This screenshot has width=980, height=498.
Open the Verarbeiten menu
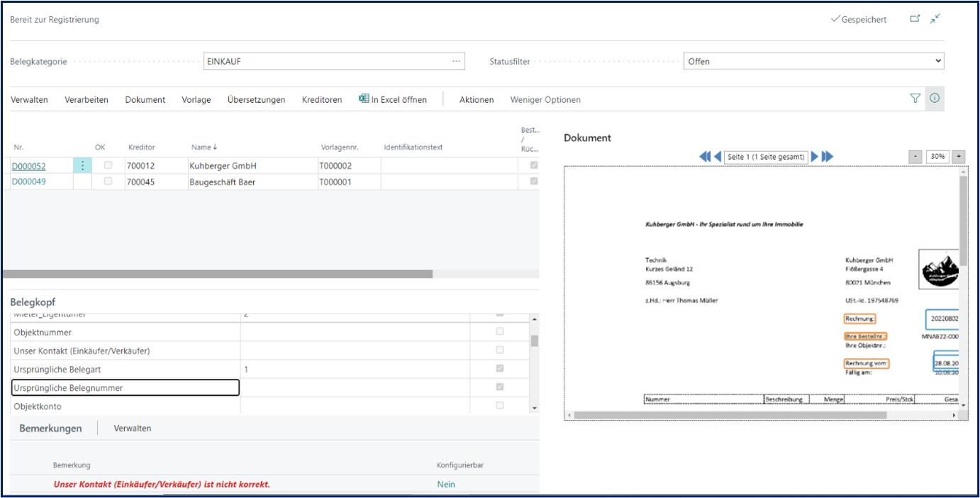click(x=87, y=100)
